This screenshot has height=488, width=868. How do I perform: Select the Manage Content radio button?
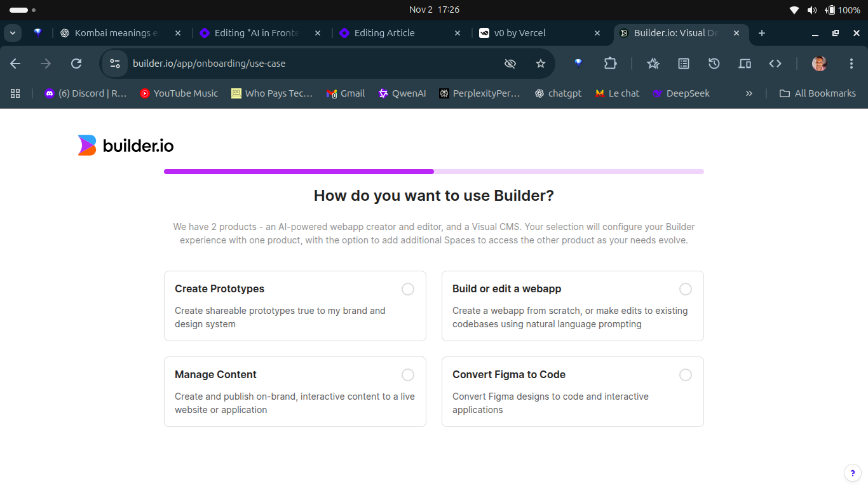coord(408,375)
